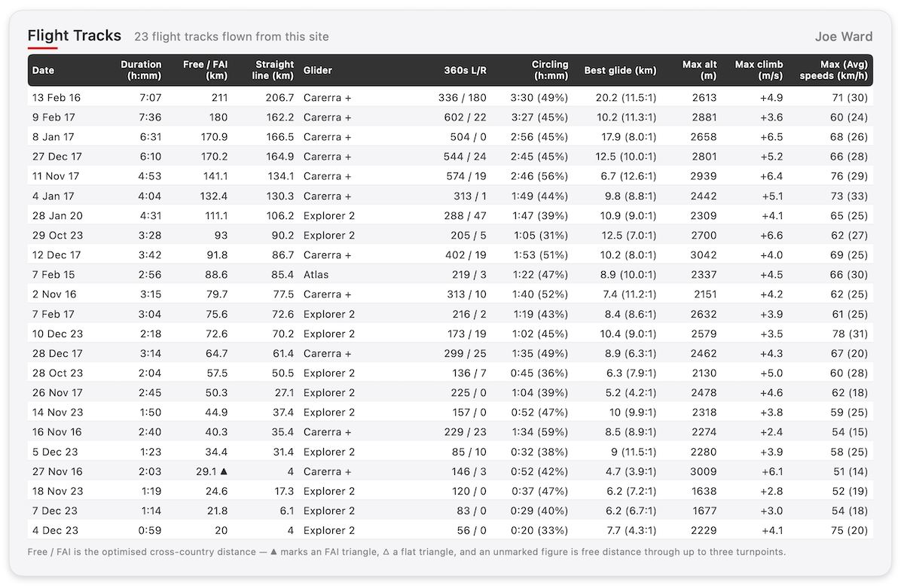The height and width of the screenshot is (588, 904).
Task: Select the 29 Oct 23 date cell
Action: pos(57,235)
